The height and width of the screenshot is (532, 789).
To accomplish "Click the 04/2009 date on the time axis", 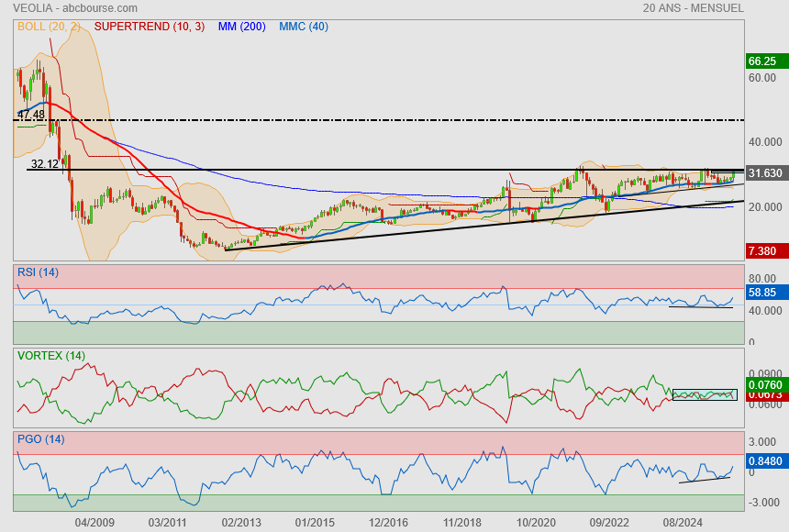I will [94, 521].
